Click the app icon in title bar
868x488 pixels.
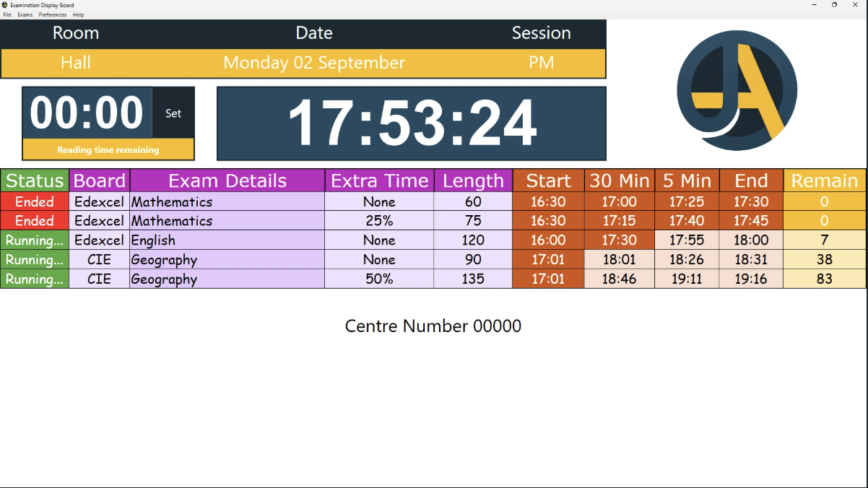(x=5, y=5)
